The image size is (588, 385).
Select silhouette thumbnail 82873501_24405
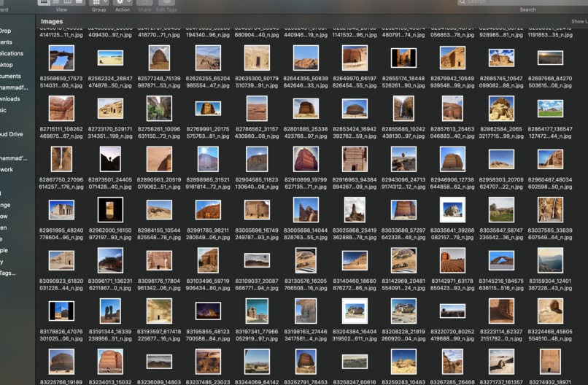[110, 159]
